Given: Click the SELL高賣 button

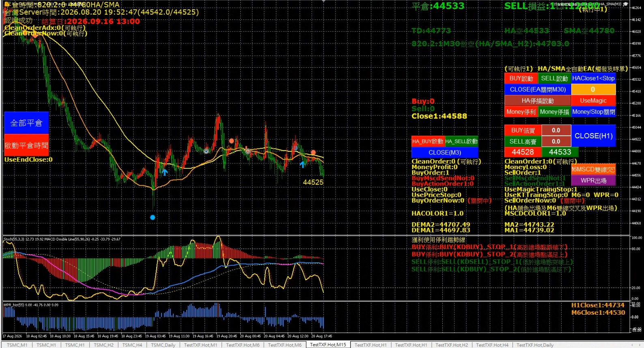Looking at the screenshot, I should (x=523, y=141).
